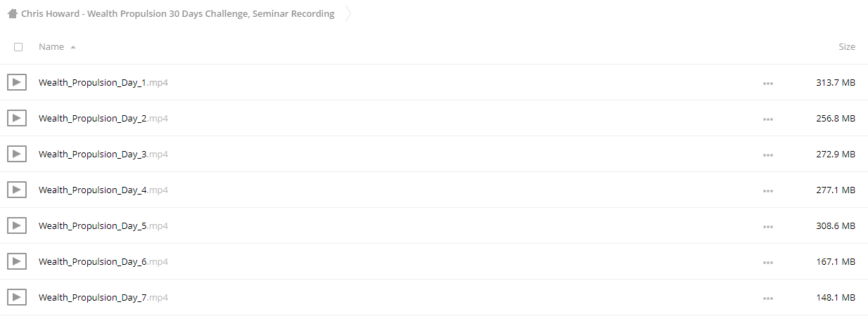Show more actions for Wealth_Propulsion_Day_6.mp4
Image resolution: width=868 pixels, height=321 pixels.
tap(767, 262)
